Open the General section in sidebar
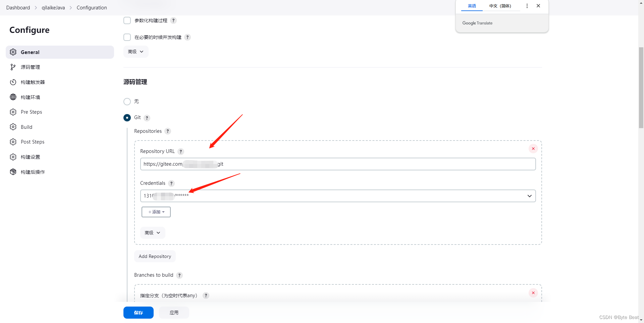Image resolution: width=644 pixels, height=323 pixels. (60, 52)
